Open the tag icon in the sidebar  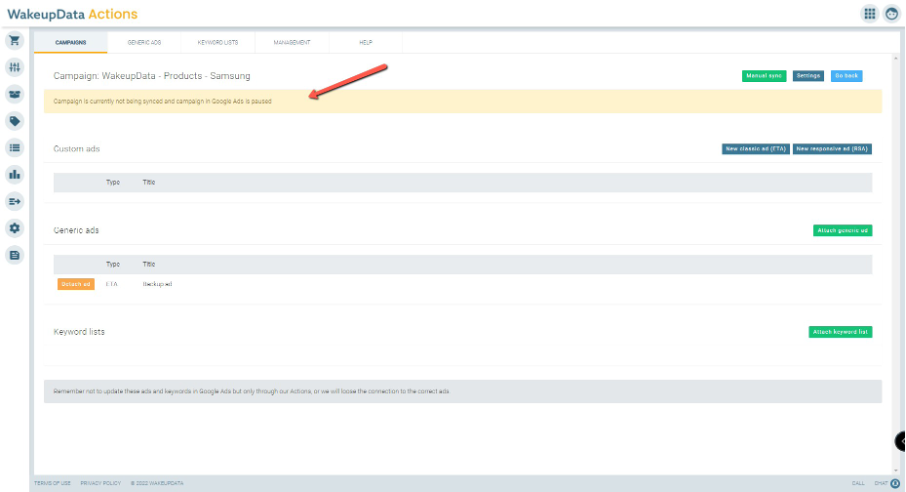click(x=14, y=121)
